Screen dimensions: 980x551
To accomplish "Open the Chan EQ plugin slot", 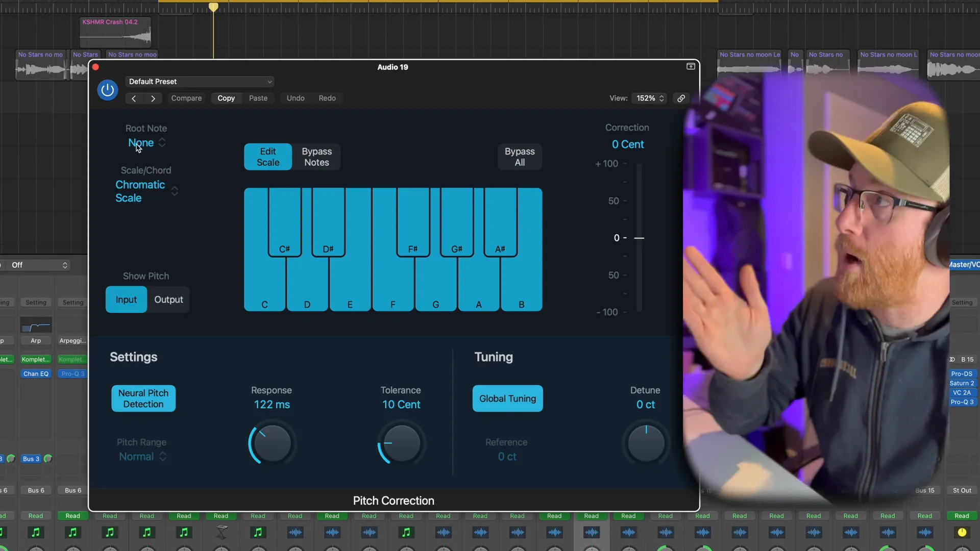I will tap(36, 374).
